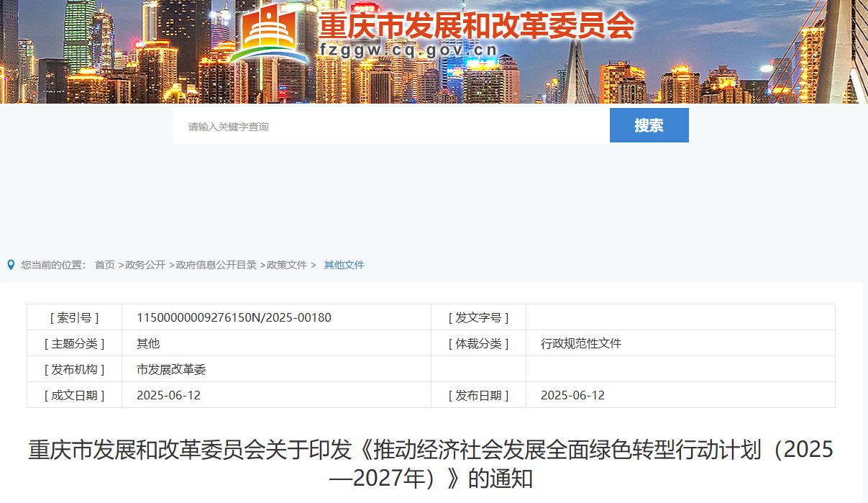Click the 市发展改革委 issuing agency value

[171, 369]
